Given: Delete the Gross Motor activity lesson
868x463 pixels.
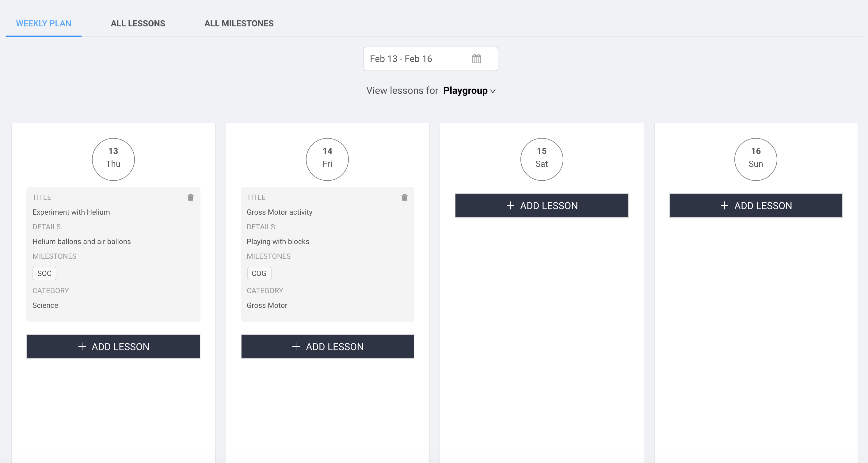Looking at the screenshot, I should [404, 197].
